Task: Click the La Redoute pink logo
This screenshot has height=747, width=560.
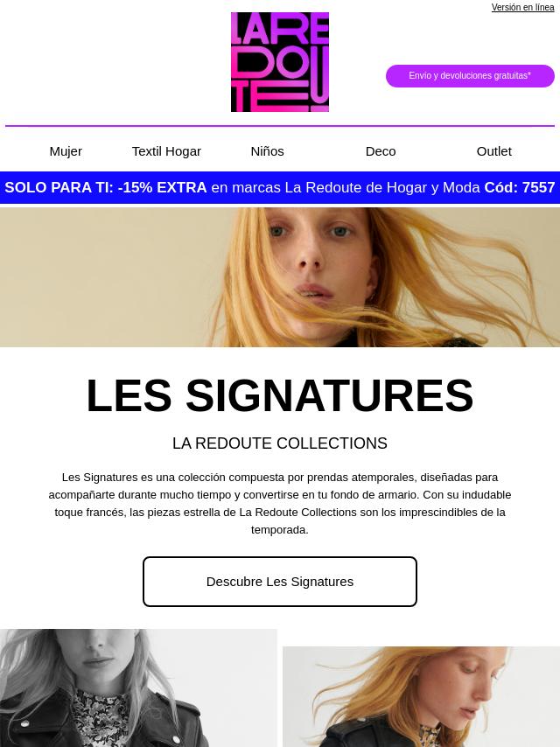Action: pyautogui.click(x=280, y=62)
